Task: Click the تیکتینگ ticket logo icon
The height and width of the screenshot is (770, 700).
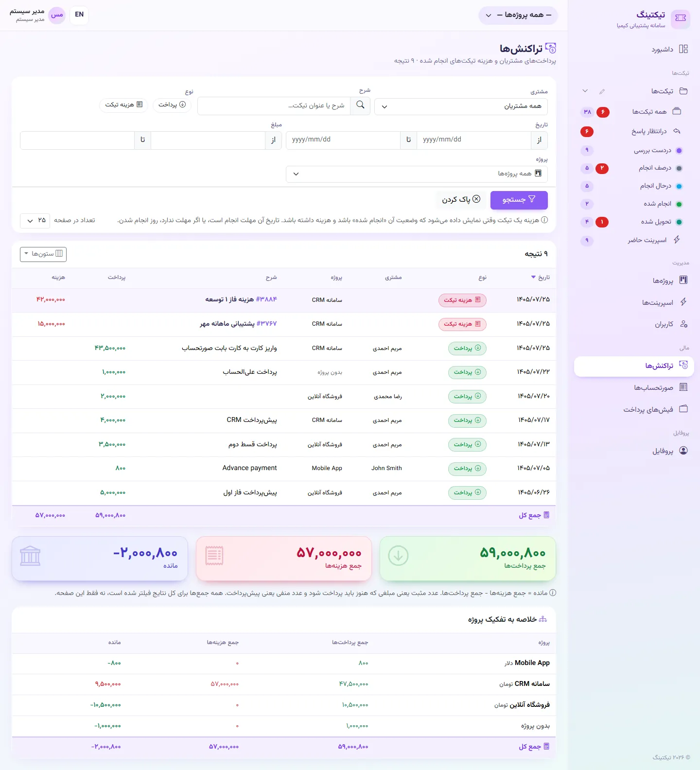Action: [680, 19]
